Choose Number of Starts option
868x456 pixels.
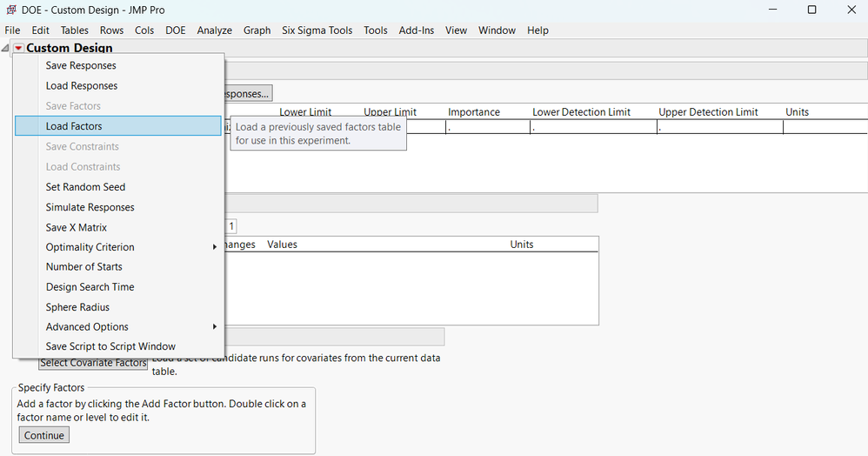84,266
